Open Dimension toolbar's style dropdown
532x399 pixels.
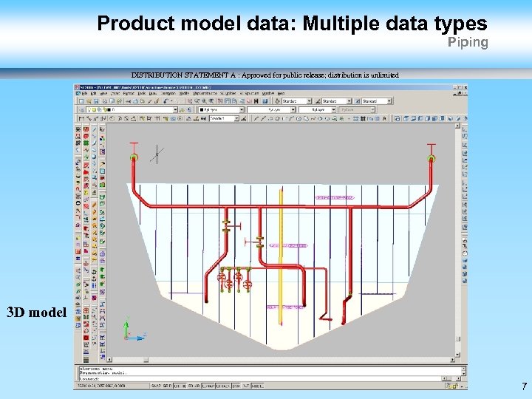coord(236,118)
